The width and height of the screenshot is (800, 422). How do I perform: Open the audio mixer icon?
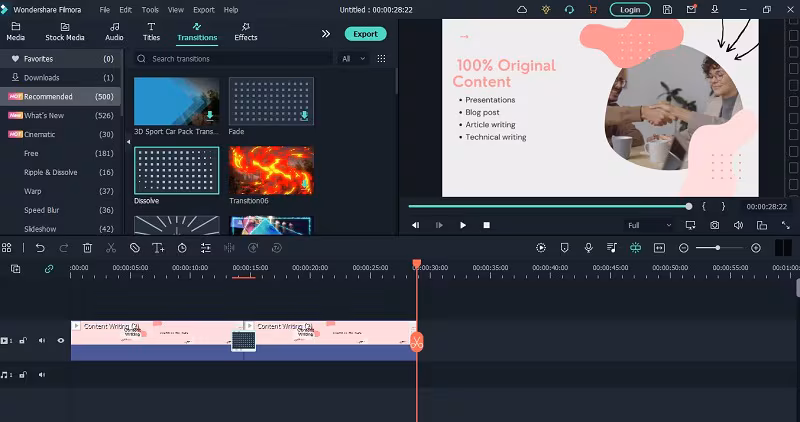pos(612,248)
